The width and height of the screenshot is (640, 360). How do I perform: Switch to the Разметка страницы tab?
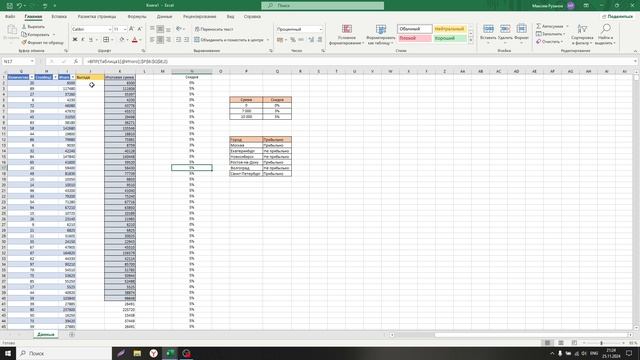(97, 17)
